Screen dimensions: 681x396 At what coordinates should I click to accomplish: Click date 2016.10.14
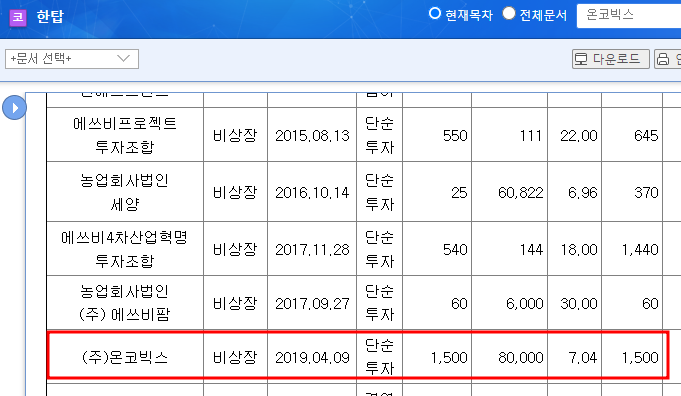pyautogui.click(x=312, y=192)
